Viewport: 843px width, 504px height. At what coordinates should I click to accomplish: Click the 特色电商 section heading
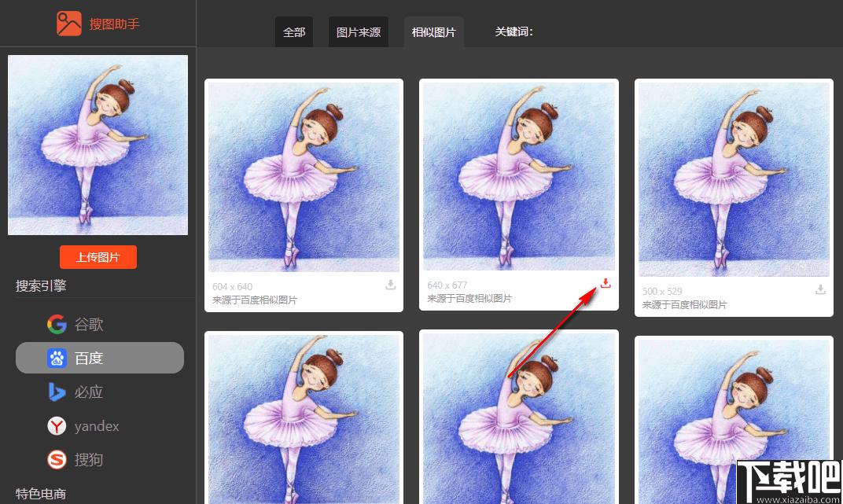(x=41, y=494)
